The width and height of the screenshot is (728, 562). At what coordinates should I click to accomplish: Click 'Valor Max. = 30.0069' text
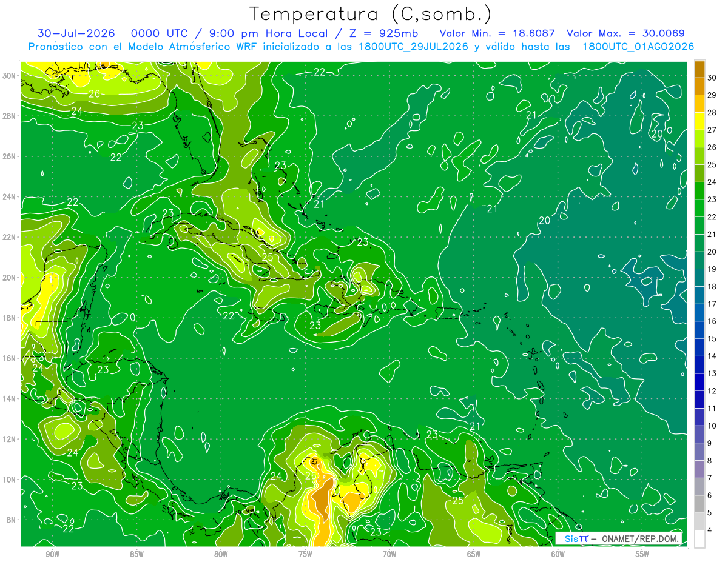click(x=625, y=33)
